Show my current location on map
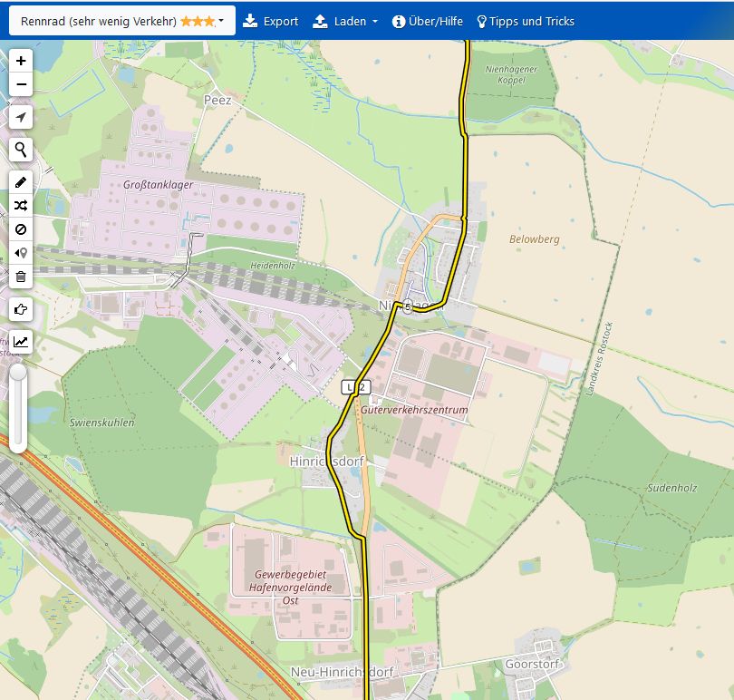The height and width of the screenshot is (700, 734). [x=22, y=117]
